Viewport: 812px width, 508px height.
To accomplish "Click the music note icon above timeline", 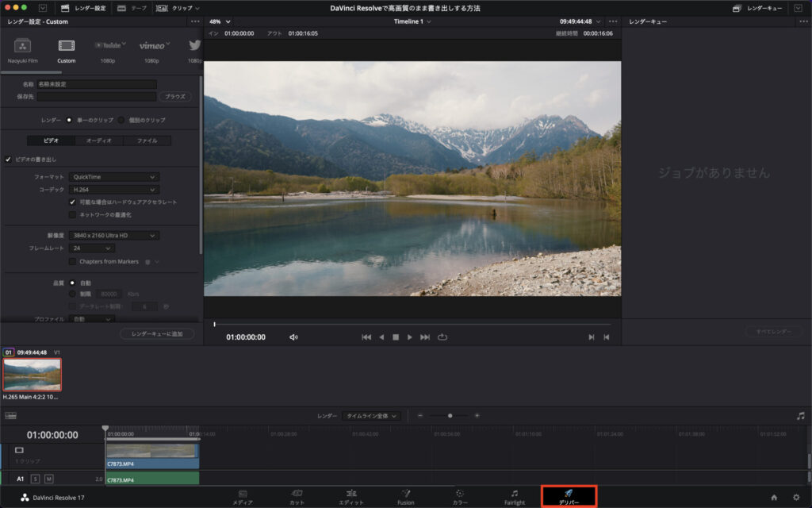I will (x=801, y=416).
